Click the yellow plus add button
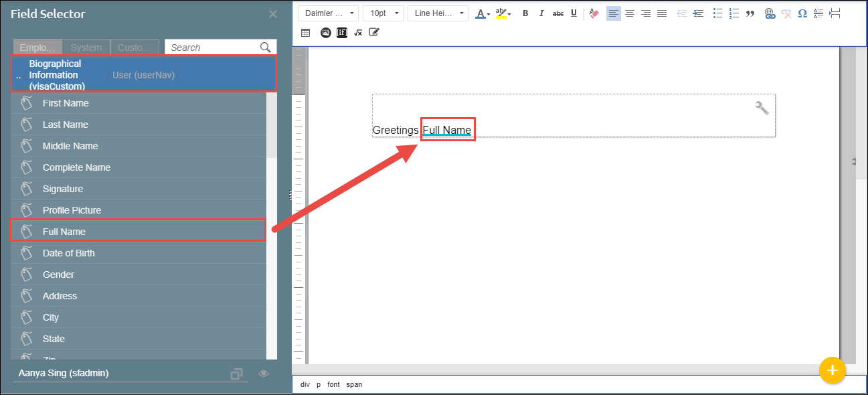Image resolution: width=868 pixels, height=395 pixels. pos(832,370)
